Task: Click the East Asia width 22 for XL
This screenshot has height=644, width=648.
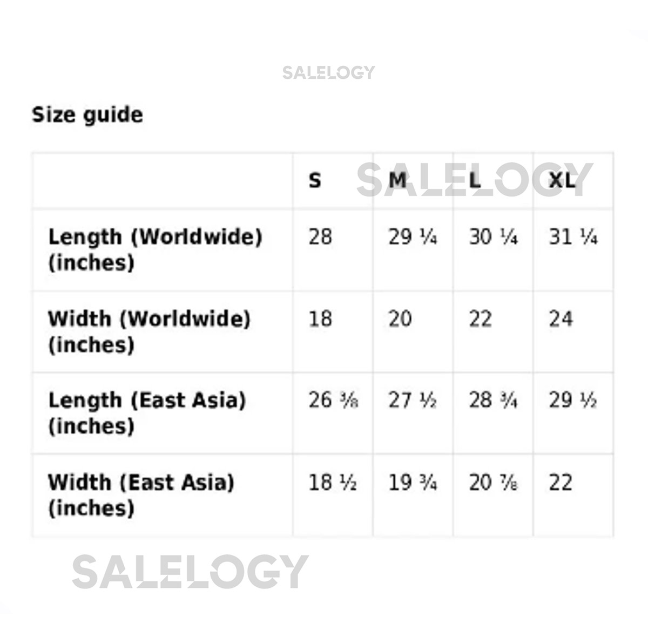Action: click(x=561, y=483)
